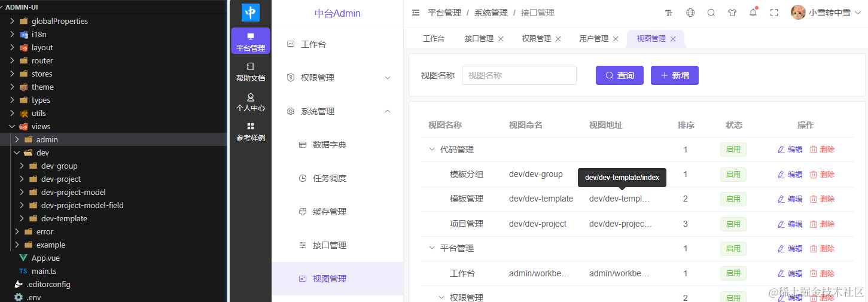Switch to the 用户管理 tab

[593, 39]
